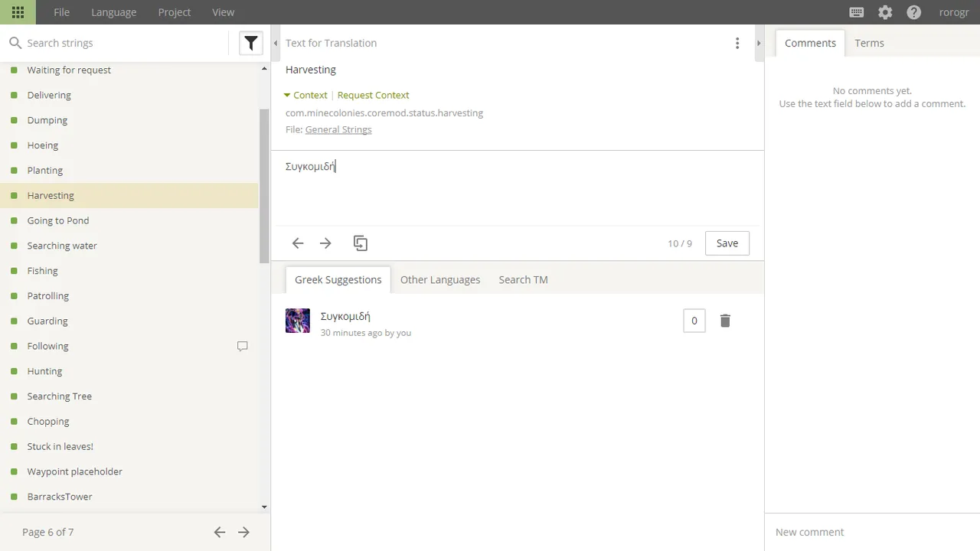Click the strings list scrollbar thumb

(264, 186)
